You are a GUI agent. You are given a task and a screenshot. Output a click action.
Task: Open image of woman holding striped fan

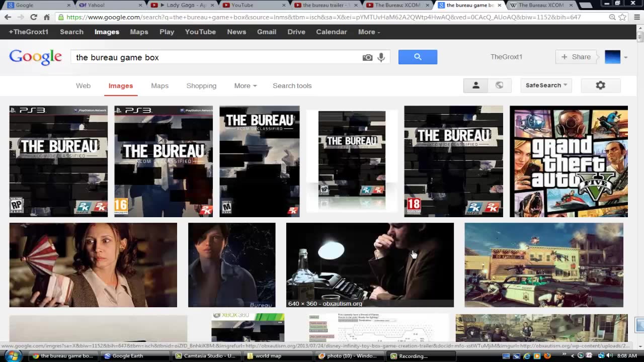point(93,265)
